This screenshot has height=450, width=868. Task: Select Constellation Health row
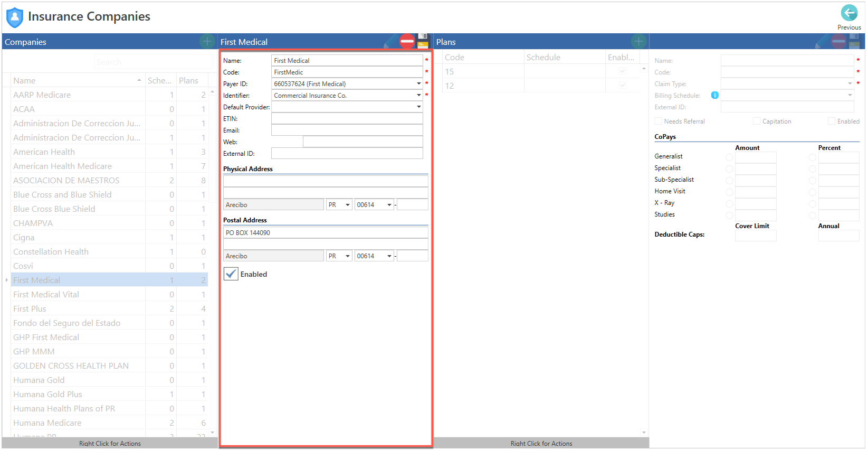pyautogui.click(x=109, y=251)
